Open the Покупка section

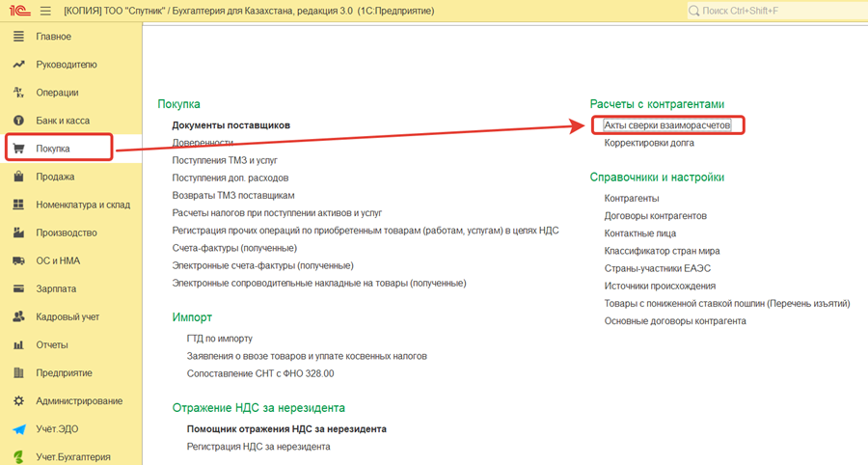coord(53,149)
